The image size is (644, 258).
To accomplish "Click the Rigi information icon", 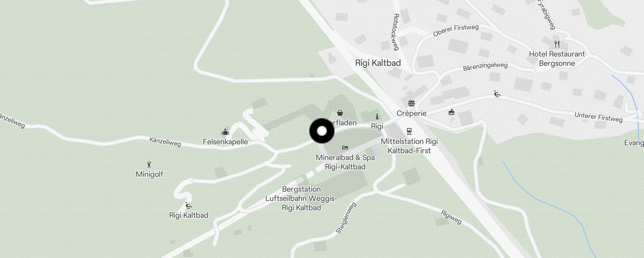I will tap(377, 116).
